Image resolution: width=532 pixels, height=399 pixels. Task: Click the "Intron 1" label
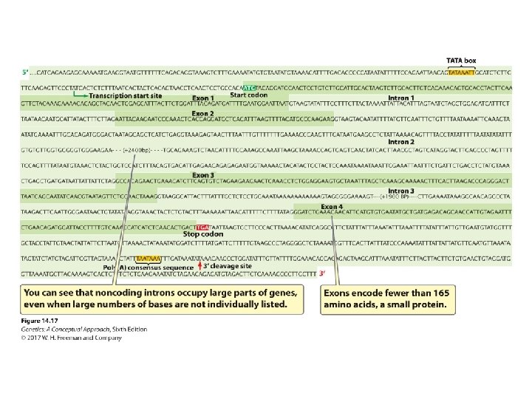pos(401,98)
